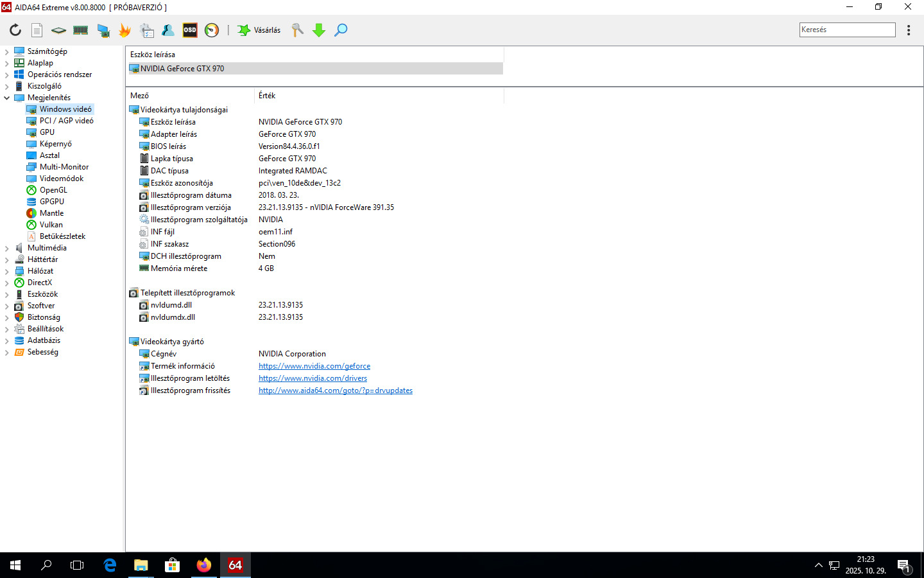Click in the Keresés search field
The image size is (924, 578).
[847, 30]
